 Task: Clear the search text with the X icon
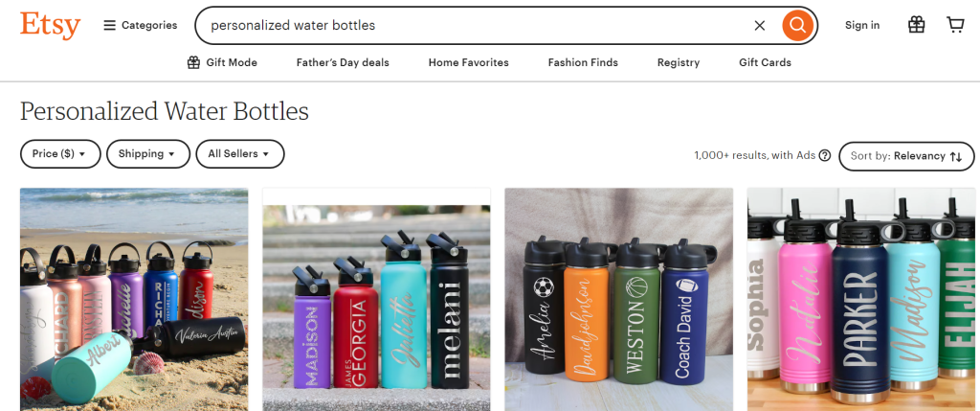click(x=759, y=26)
